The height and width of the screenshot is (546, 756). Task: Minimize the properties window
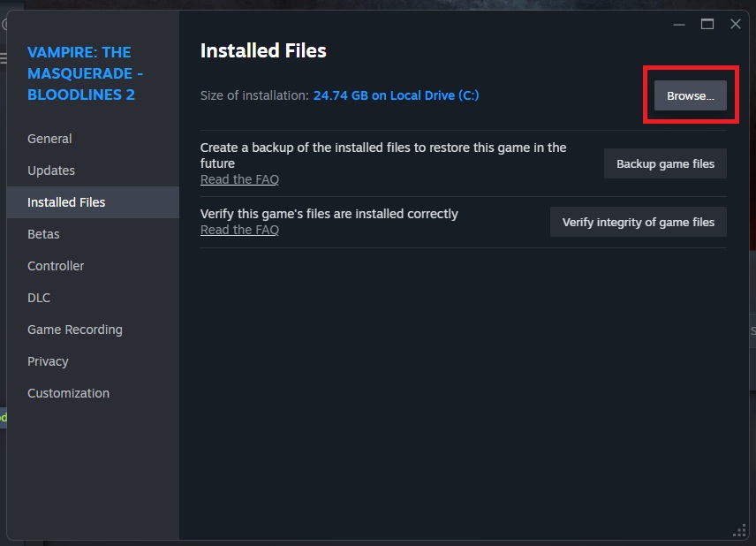tap(678, 24)
